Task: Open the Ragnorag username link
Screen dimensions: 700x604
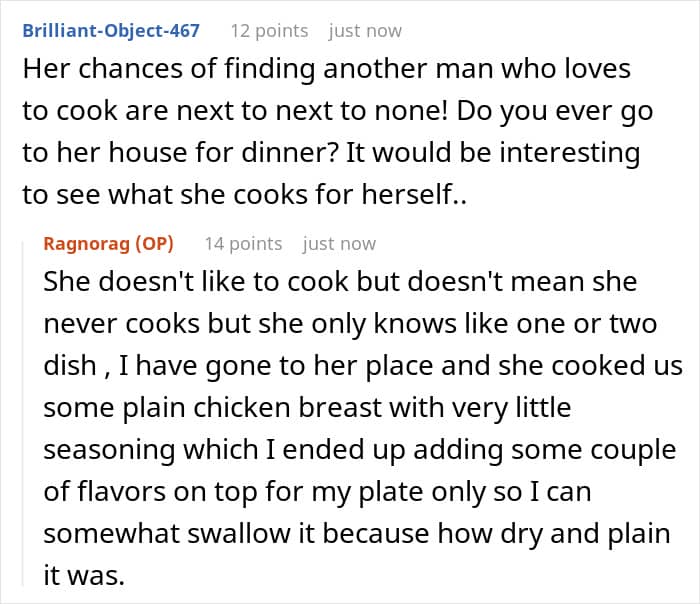Action: click(88, 244)
